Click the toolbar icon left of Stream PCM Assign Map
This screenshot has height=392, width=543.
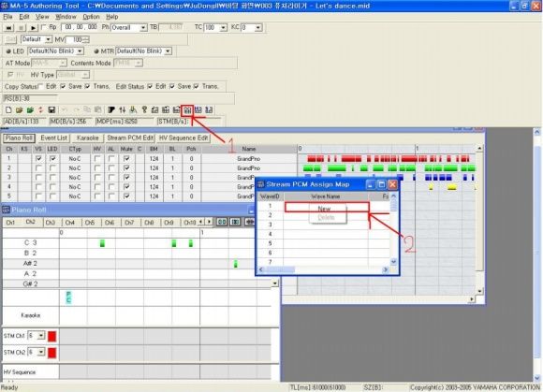[x=176, y=110]
